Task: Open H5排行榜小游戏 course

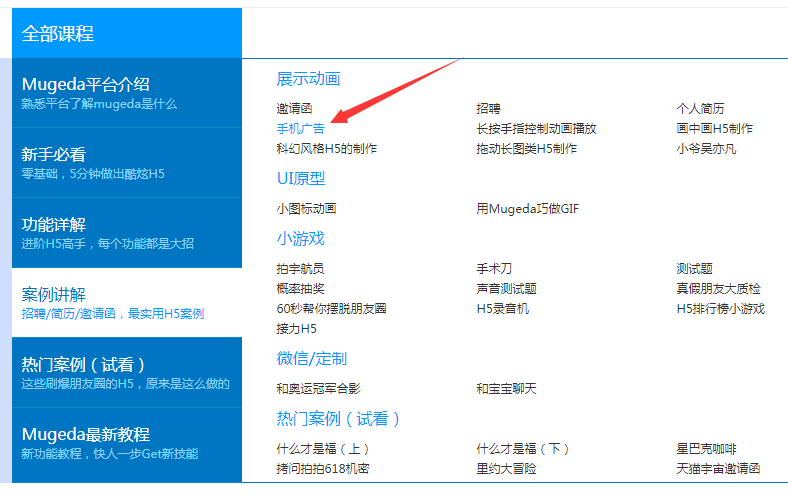Action: click(x=721, y=309)
